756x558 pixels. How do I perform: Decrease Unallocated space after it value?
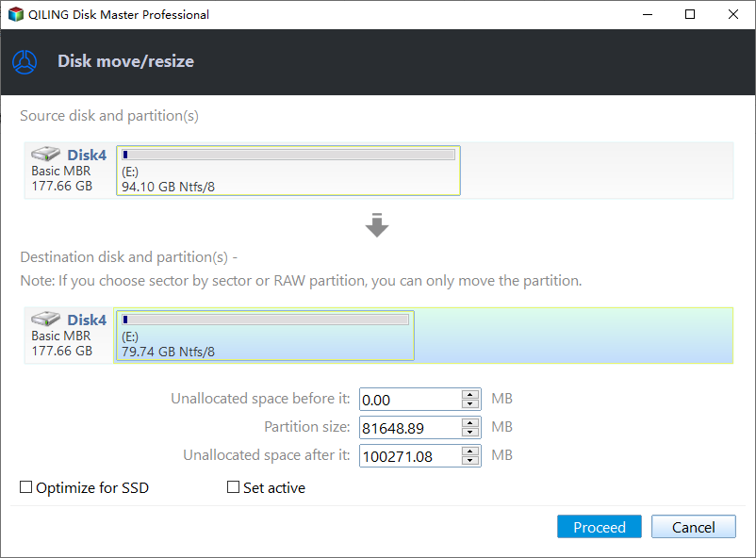pos(470,461)
